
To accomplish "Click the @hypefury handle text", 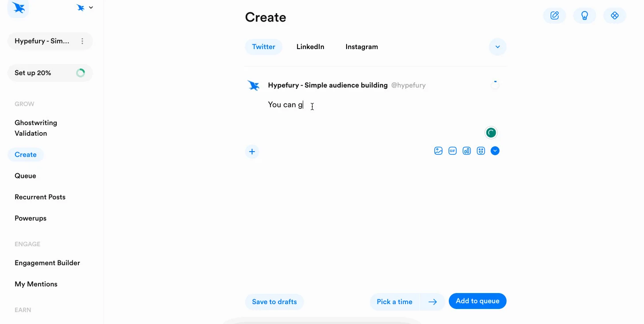I will point(409,85).
